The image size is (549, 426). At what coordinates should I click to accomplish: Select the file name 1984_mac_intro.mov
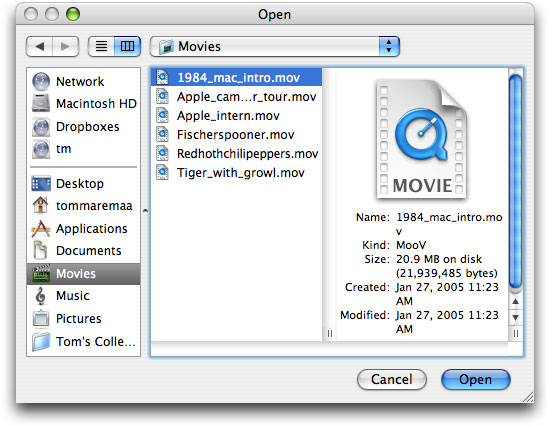point(238,78)
